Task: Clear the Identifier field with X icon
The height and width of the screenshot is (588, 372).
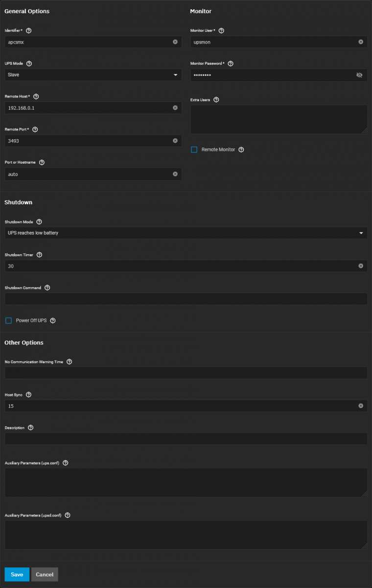Action: 175,42
